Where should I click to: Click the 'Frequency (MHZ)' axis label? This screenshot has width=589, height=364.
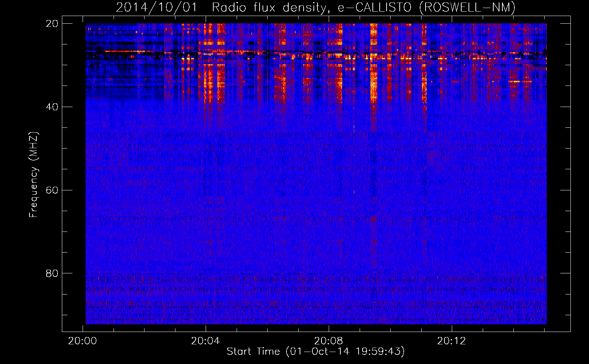33,175
